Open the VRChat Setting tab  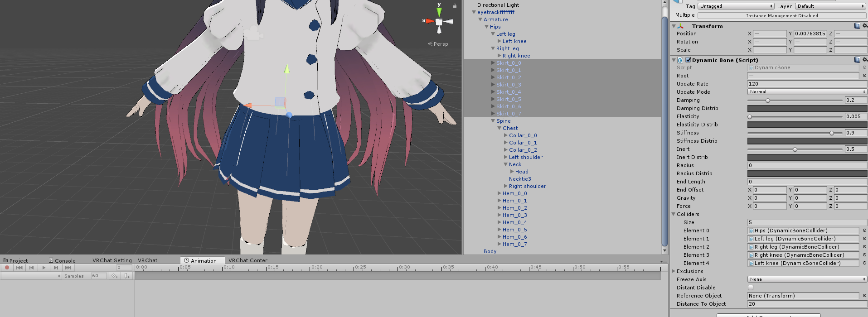click(112, 260)
